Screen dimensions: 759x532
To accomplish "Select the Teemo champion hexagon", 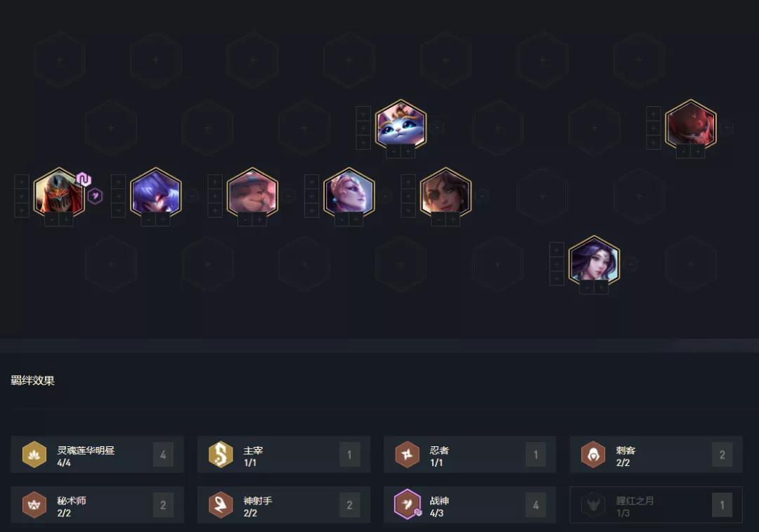I will tap(252, 193).
